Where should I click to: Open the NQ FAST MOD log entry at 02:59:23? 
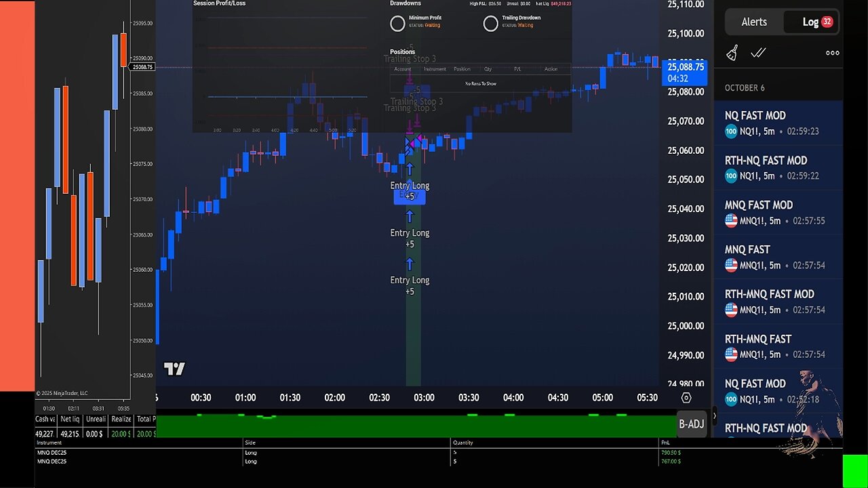[778, 123]
